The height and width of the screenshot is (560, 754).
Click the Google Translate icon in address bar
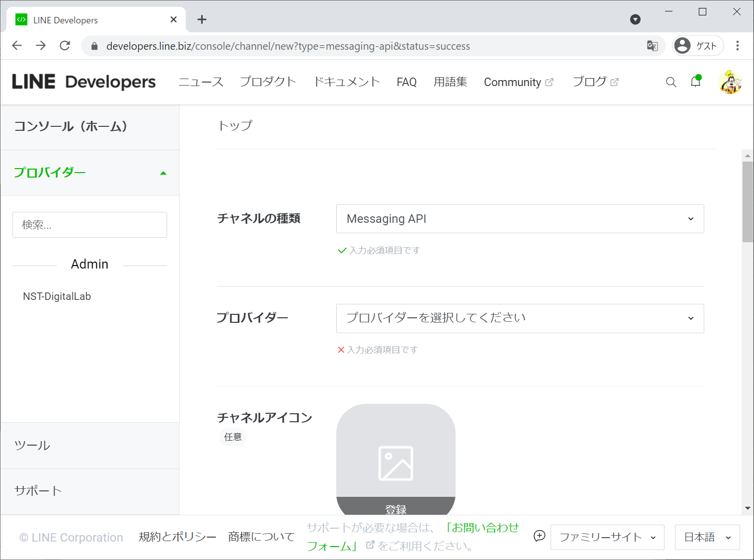point(652,46)
